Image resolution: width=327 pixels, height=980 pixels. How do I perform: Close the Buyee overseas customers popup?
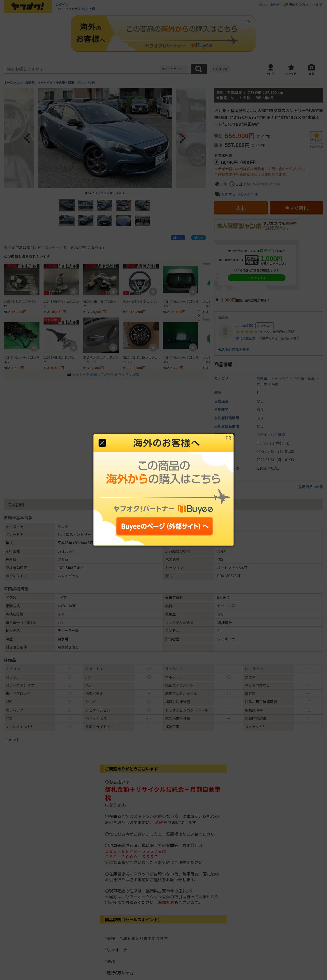(x=102, y=443)
